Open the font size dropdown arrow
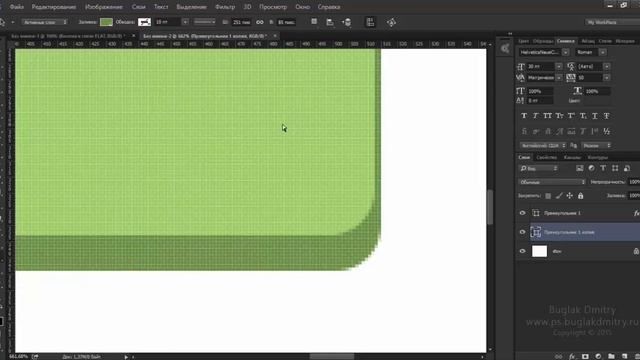640x360 pixels. tap(559, 67)
